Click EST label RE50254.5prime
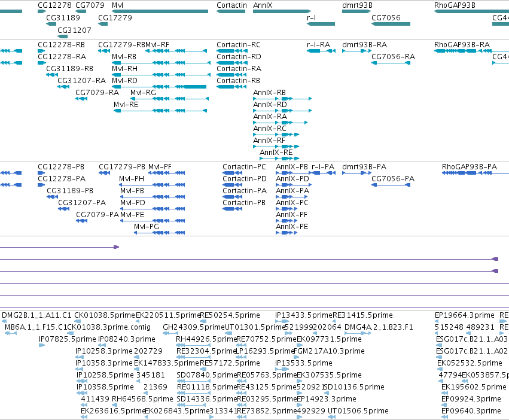The image size is (509, 420). tap(230, 315)
